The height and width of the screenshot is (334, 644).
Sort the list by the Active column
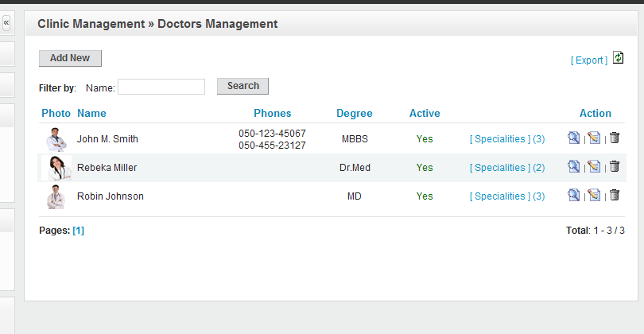coord(425,113)
